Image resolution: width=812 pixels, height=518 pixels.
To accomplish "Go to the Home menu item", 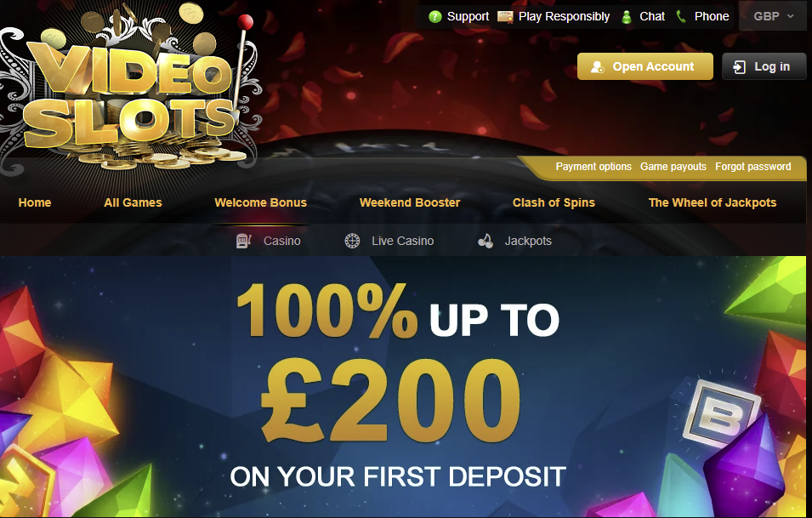I will click(35, 202).
